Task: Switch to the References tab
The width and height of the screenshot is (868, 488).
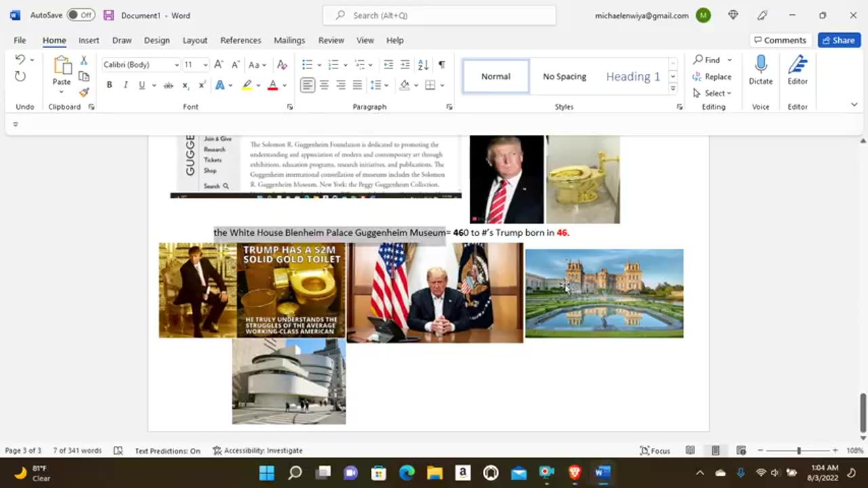Action: (241, 40)
